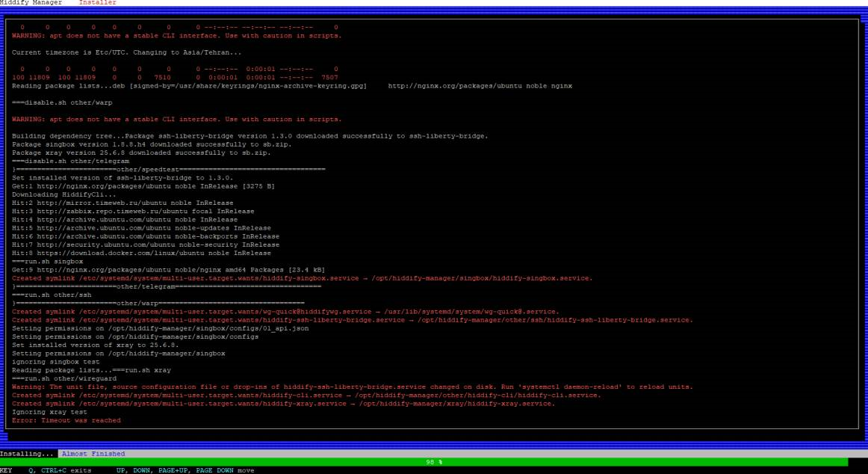Click the '===disable.sh other/telegram' line
The width and height of the screenshot is (868, 474).
pos(70,161)
